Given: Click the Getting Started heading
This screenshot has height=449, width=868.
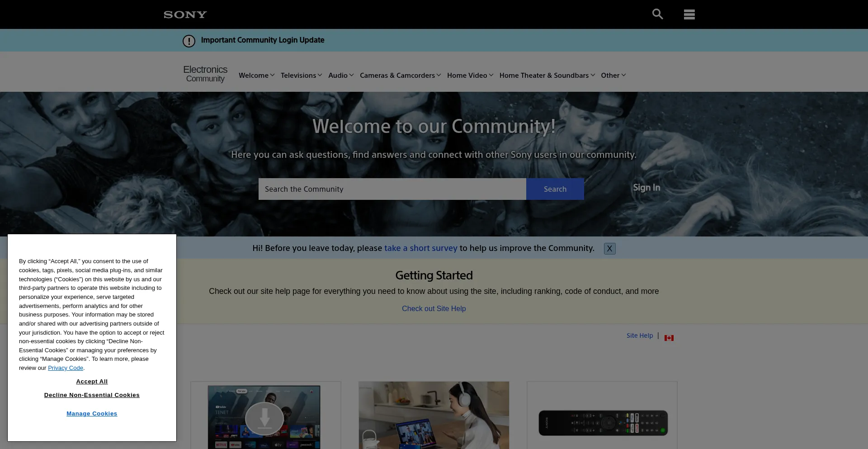Looking at the screenshot, I should tap(434, 275).
